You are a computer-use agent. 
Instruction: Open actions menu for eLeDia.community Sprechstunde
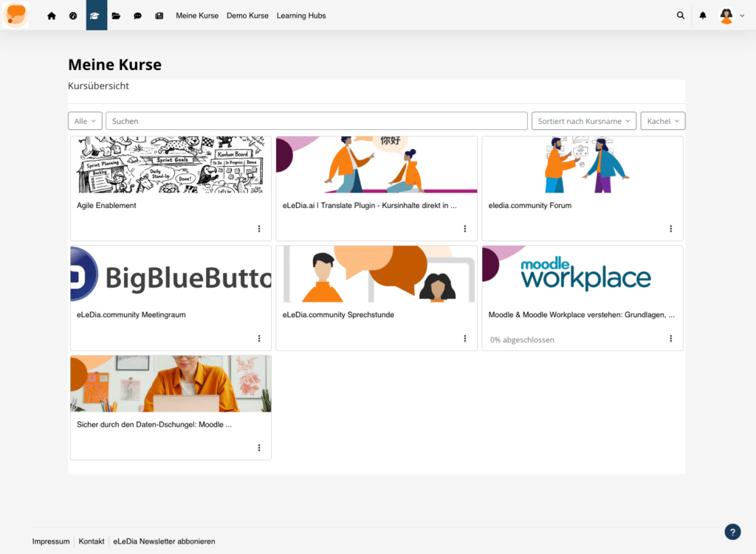(x=465, y=338)
